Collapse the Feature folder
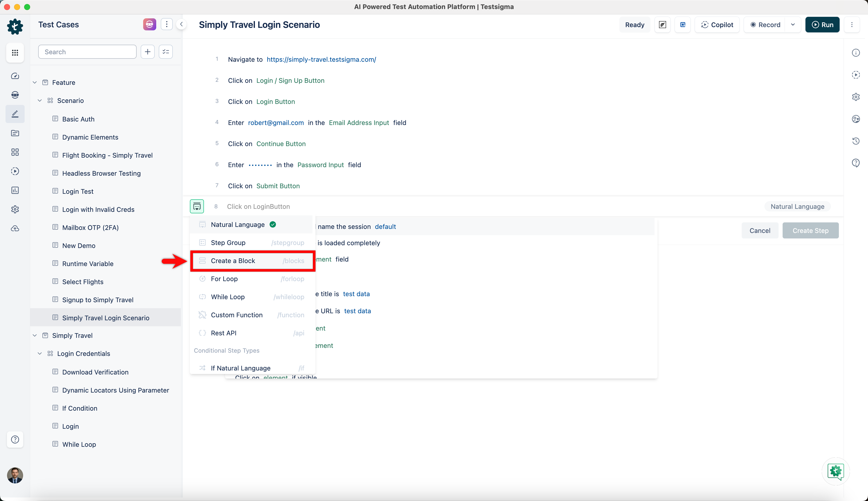Viewport: 868px width, 501px height. coord(35,83)
